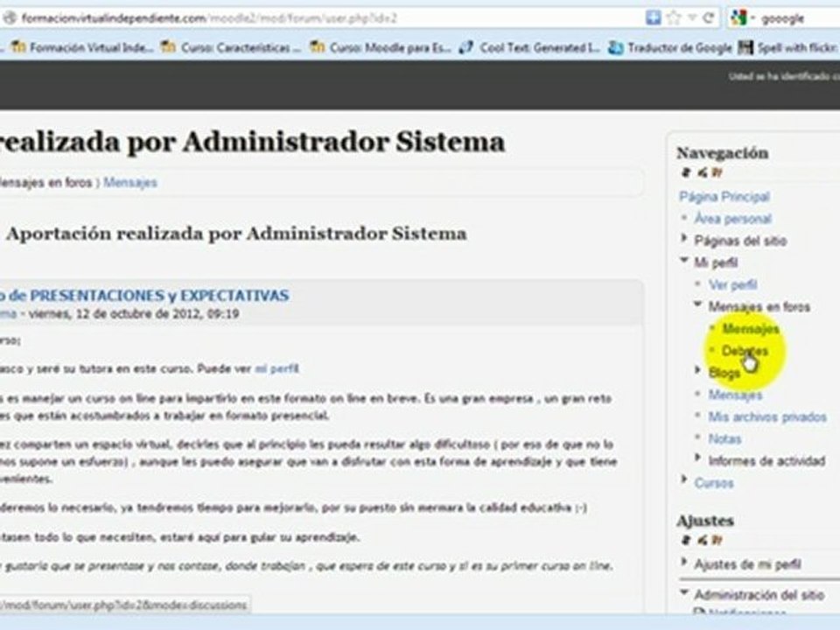This screenshot has height=630, width=840.
Task: Collapse the Mi perfil tree node
Action: coord(684,260)
